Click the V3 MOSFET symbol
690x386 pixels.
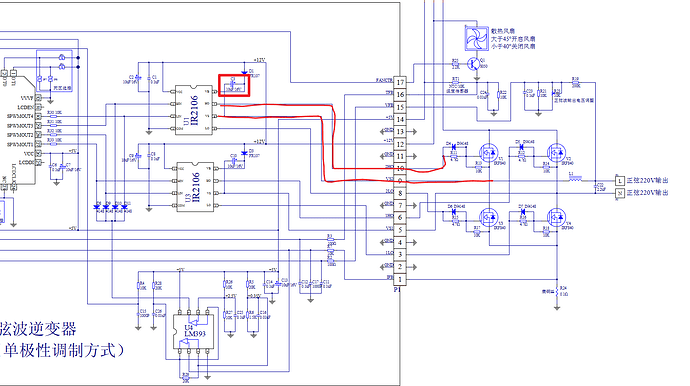point(488,217)
